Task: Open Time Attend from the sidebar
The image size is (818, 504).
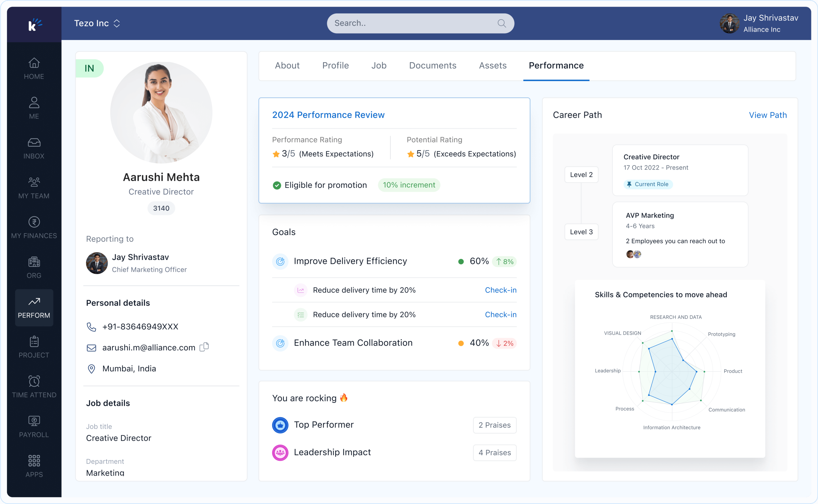Action: pyautogui.click(x=34, y=387)
